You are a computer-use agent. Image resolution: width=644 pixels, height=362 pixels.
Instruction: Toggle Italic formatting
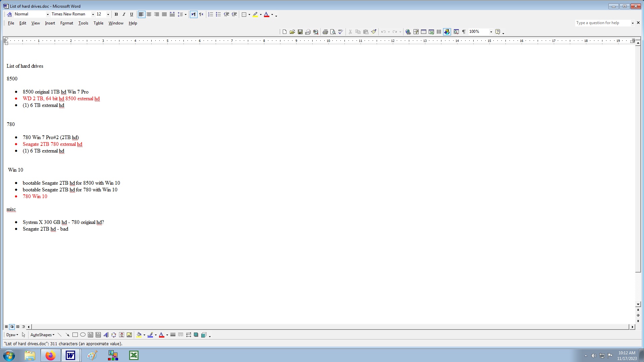tap(124, 14)
